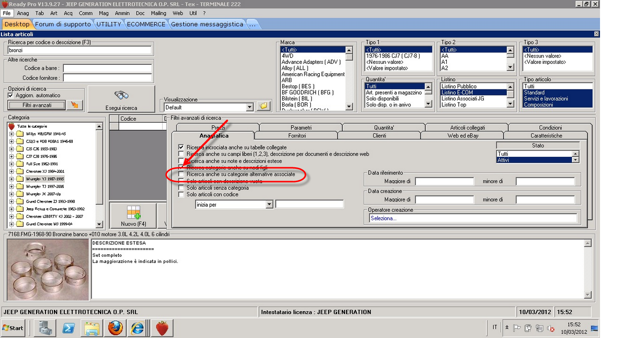Enable Ricerca anche su campi liberi checkbox
644x338 pixels.
[181, 154]
